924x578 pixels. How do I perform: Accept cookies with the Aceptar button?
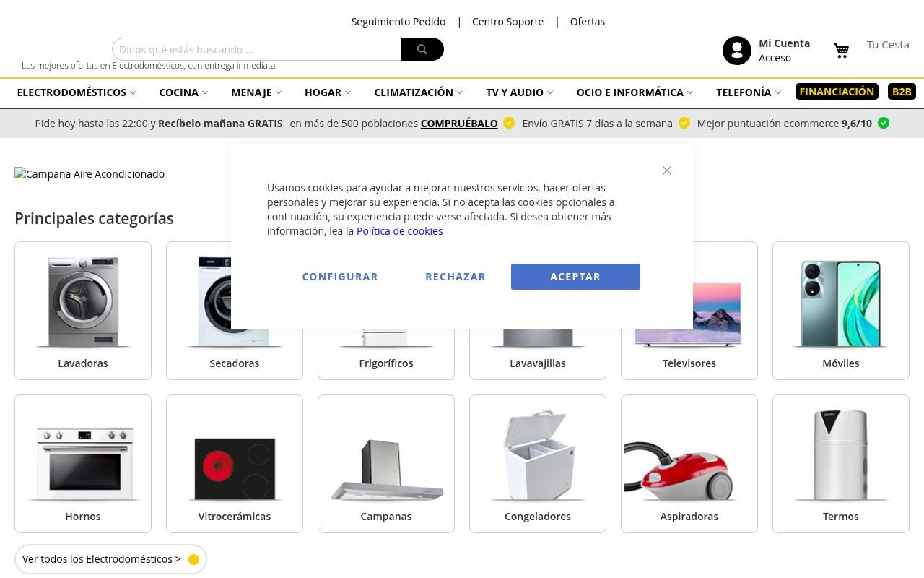tap(575, 277)
